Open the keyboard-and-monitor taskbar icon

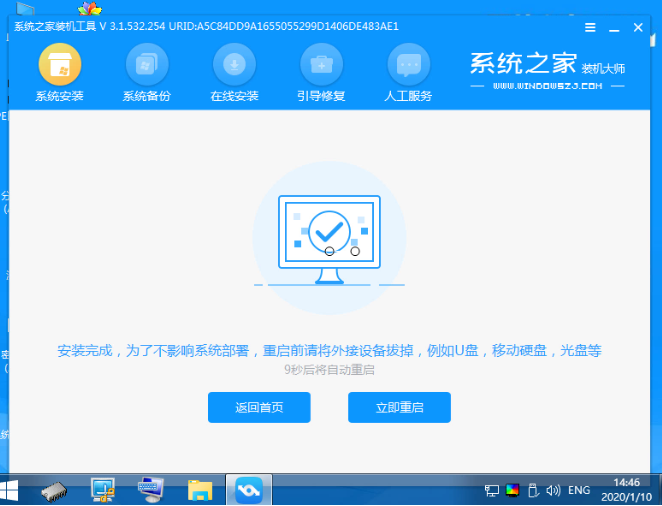(151, 490)
